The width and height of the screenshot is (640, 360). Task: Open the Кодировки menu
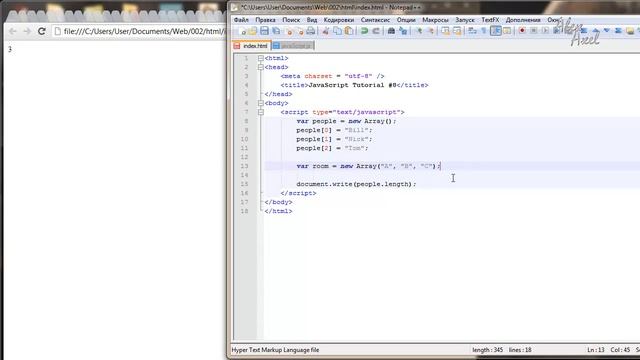coord(339,20)
